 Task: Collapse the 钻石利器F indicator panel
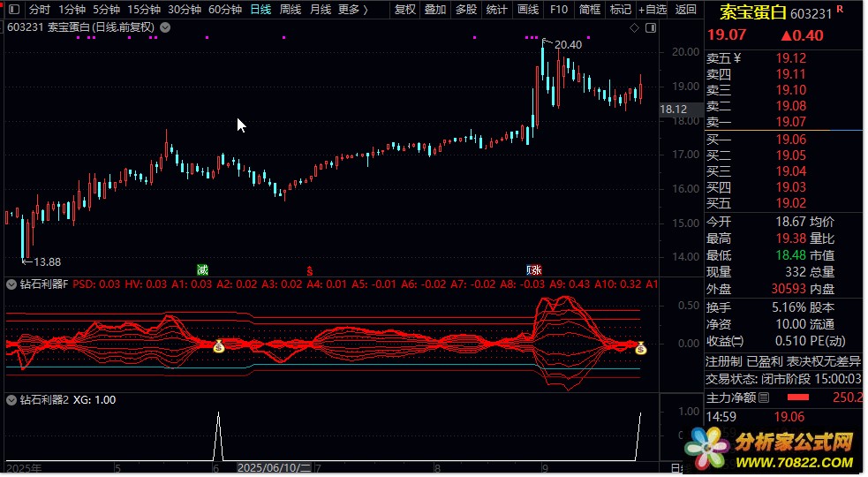pyautogui.click(x=11, y=284)
